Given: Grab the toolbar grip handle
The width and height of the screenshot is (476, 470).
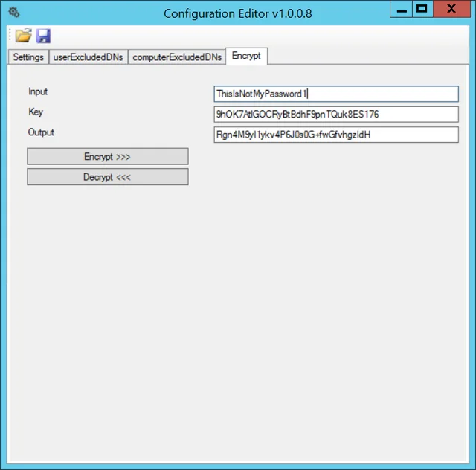Looking at the screenshot, I should 10,35.
